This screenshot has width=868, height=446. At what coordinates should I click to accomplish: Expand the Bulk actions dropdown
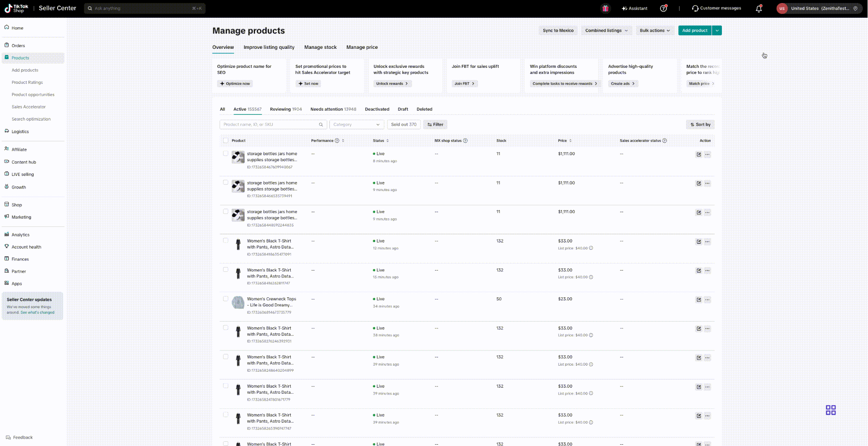point(654,30)
